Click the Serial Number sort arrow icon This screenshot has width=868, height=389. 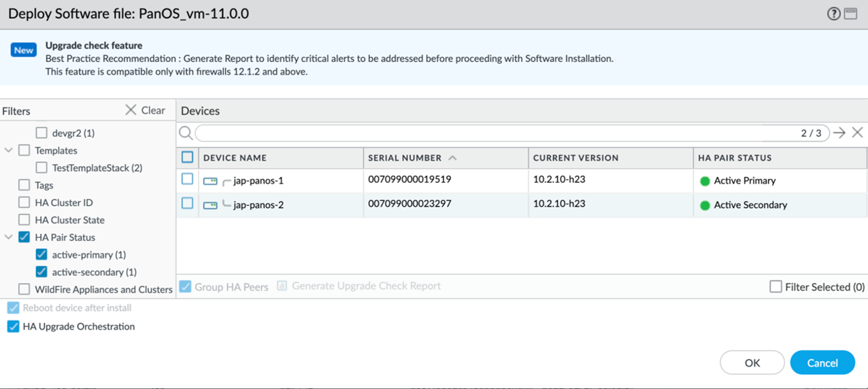[x=452, y=158]
